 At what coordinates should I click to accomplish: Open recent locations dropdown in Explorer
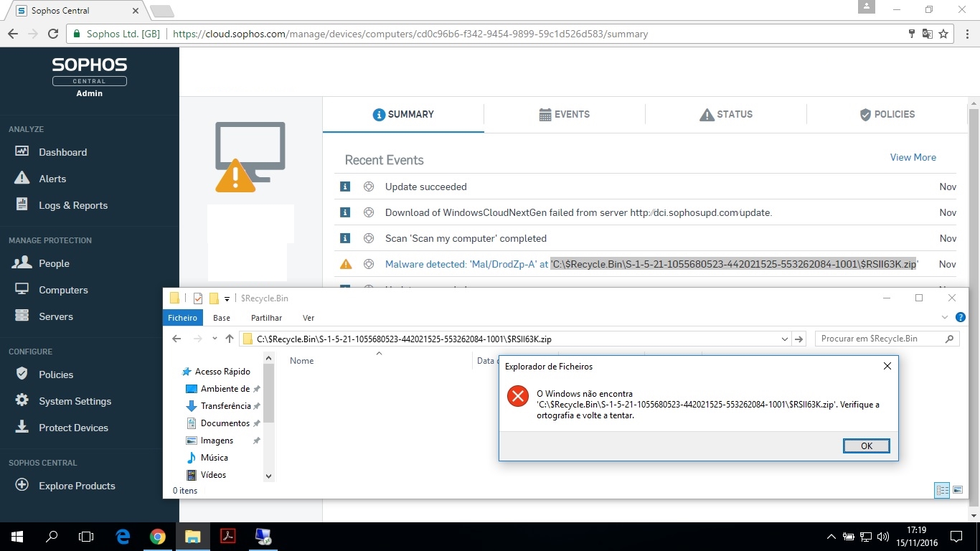tap(215, 339)
